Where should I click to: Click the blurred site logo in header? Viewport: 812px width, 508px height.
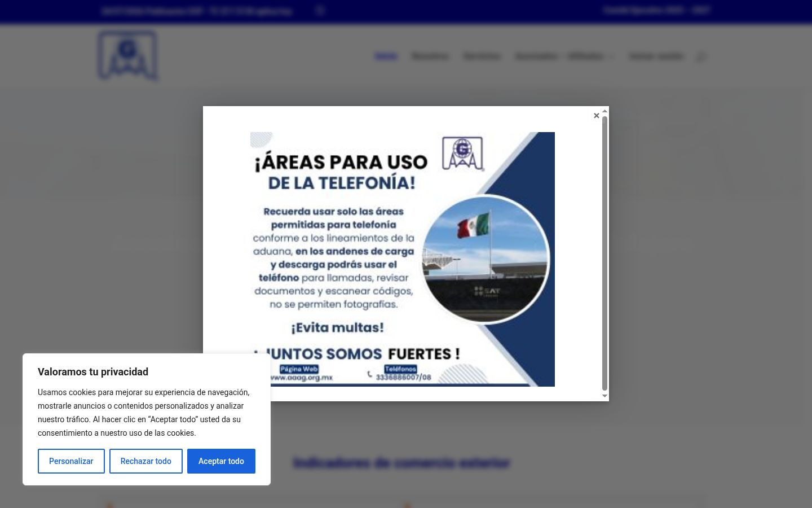[x=127, y=56]
